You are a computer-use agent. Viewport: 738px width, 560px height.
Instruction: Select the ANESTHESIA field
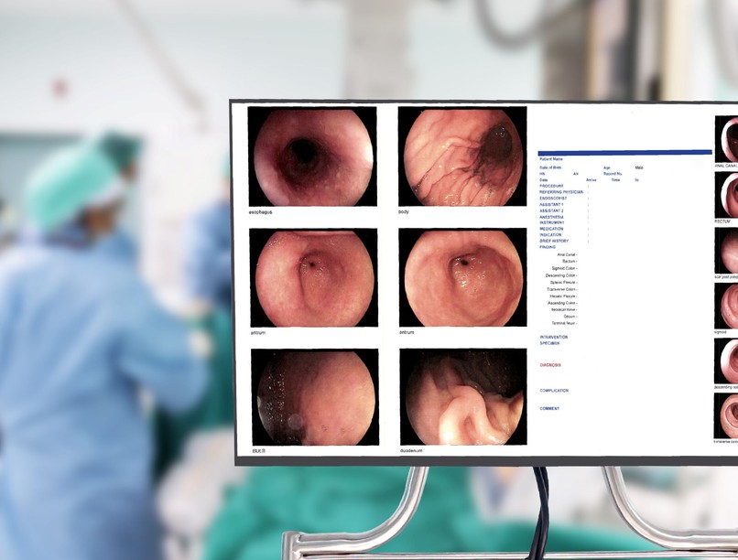553,217
